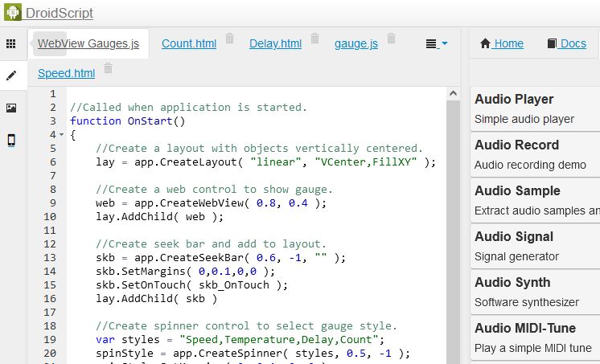
Task: Delete Count.html using its trash icon
Action: click(229, 39)
